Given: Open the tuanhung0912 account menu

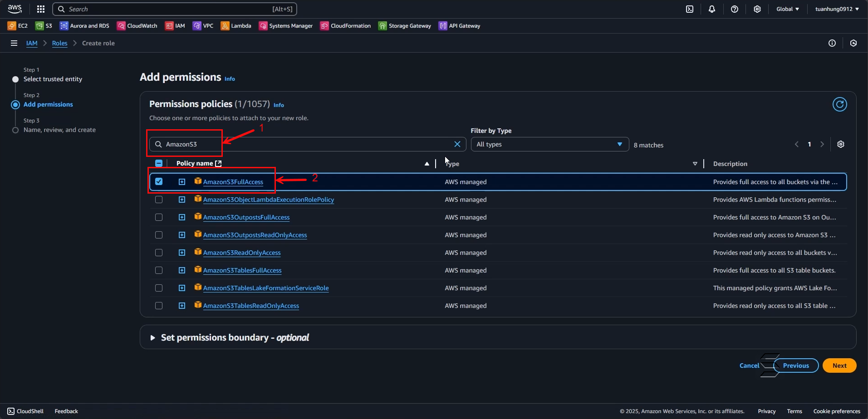Looking at the screenshot, I should [837, 9].
